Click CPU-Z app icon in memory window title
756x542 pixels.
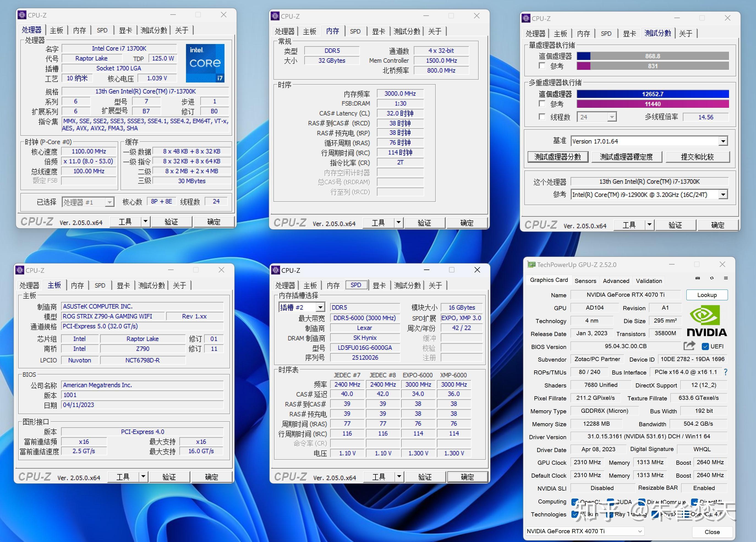275,16
